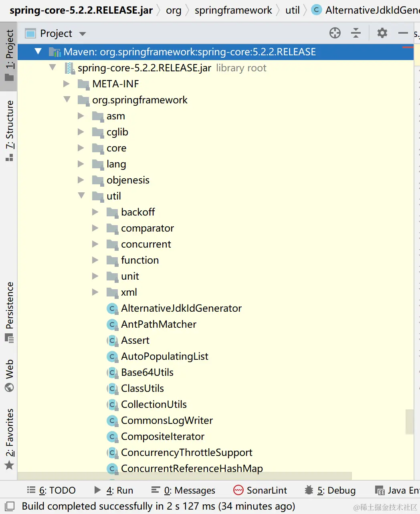Select the objenesis package
The height and width of the screenshot is (514, 420).
128,180
